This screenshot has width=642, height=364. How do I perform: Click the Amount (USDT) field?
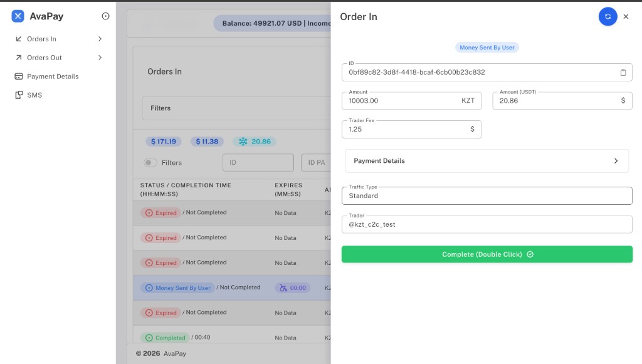[x=562, y=101]
